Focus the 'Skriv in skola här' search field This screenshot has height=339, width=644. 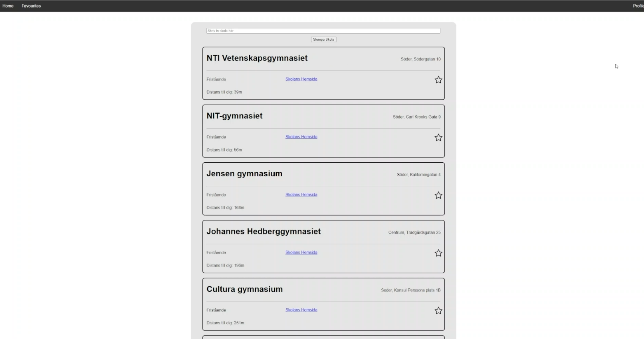pyautogui.click(x=323, y=31)
